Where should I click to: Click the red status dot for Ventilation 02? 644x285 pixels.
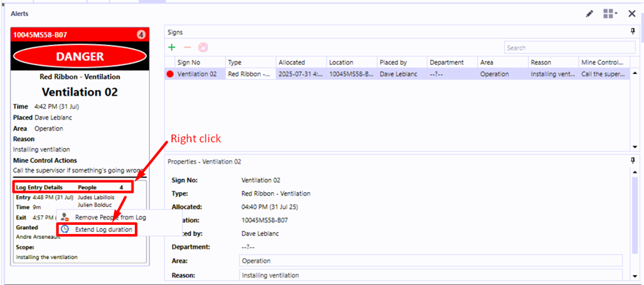pos(171,73)
